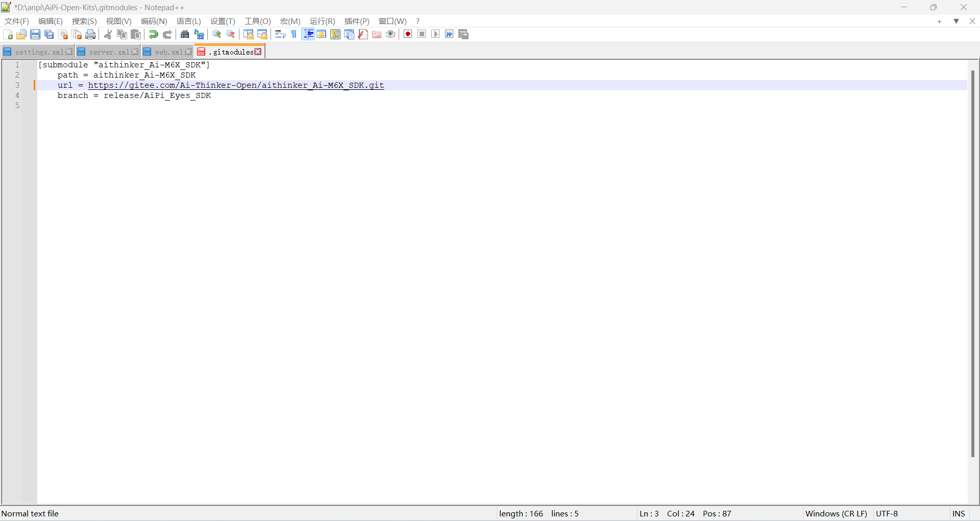Open the 窗口(W) menu
The width and height of the screenshot is (980, 521).
[x=393, y=21]
